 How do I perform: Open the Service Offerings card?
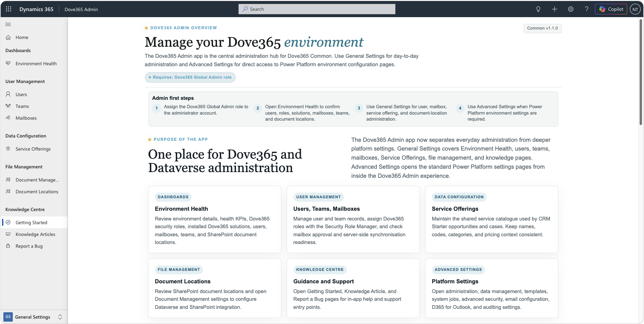(x=492, y=219)
